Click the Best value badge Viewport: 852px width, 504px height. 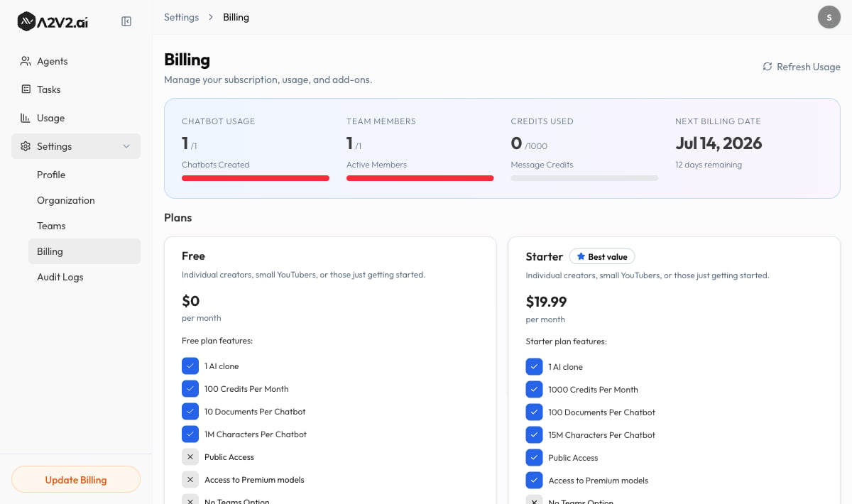pos(602,256)
